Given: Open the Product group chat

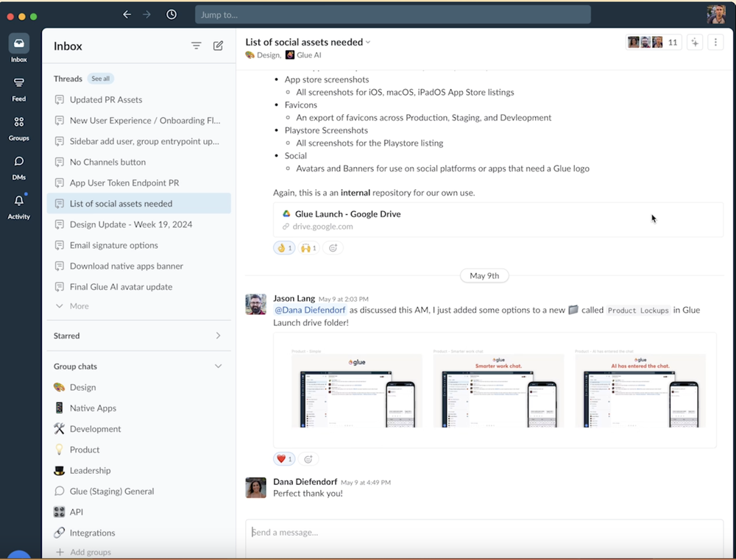Looking at the screenshot, I should pos(139,450).
